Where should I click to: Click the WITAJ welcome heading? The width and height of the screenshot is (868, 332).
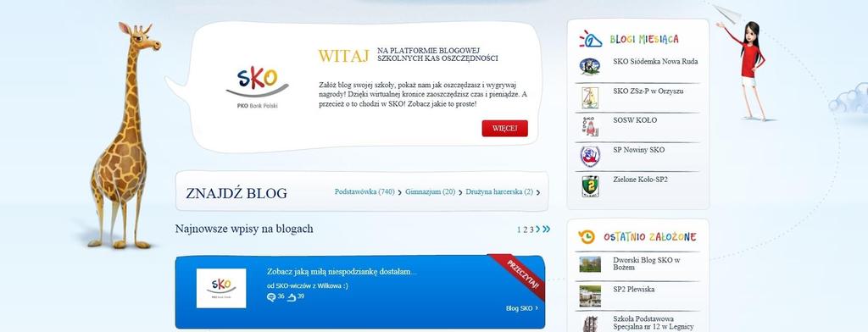(343, 56)
